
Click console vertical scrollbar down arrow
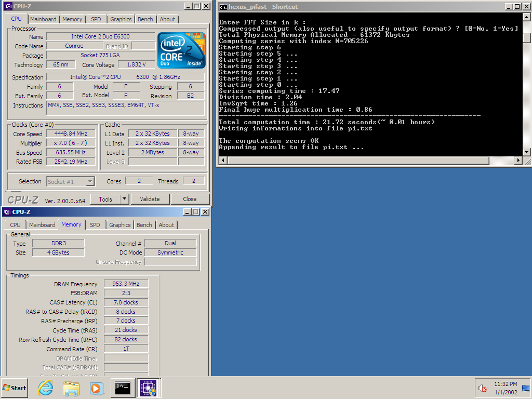point(526,152)
